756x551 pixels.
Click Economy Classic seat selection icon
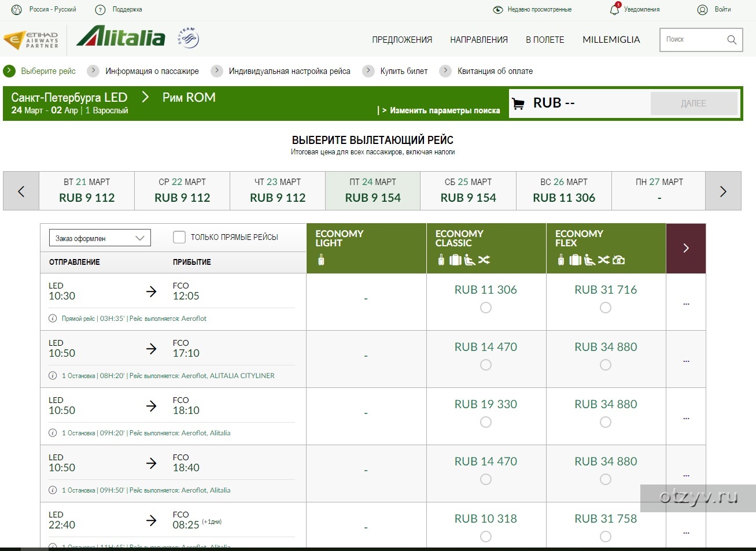click(x=469, y=260)
